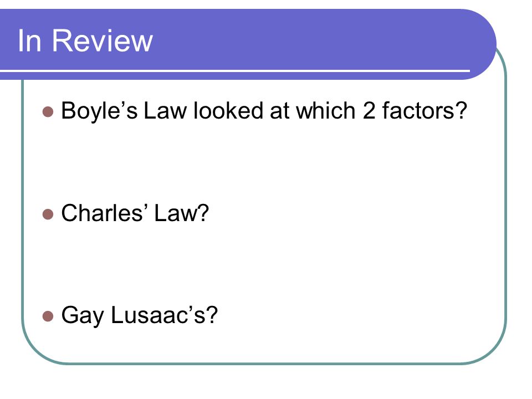Click the word "Gay" in third bullet
The image size is (532, 399).
click(83, 316)
